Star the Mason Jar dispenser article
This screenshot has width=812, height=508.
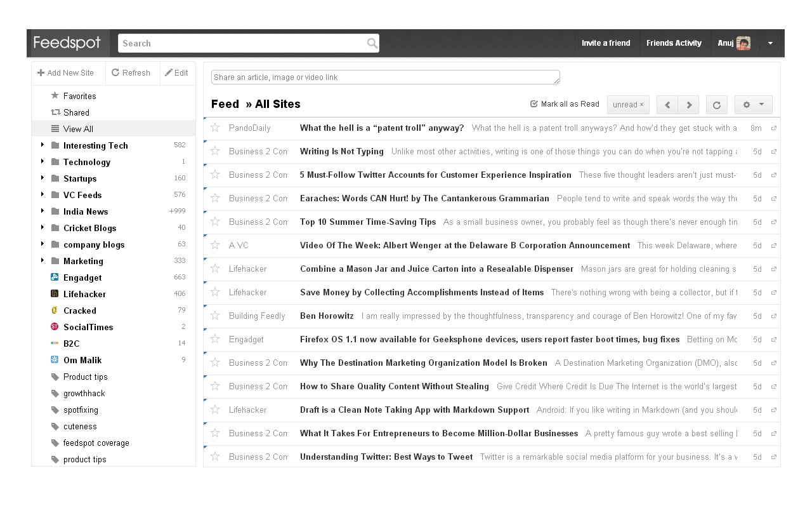pos(215,269)
